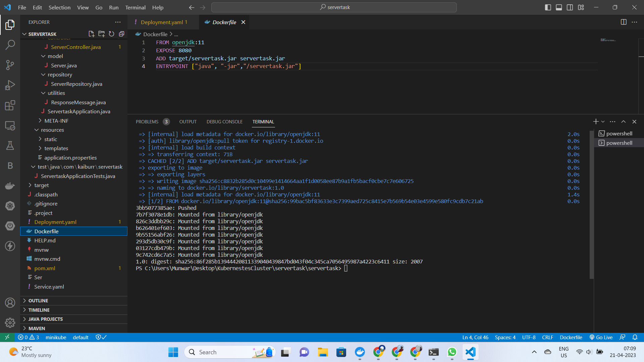Screen dimensions: 644x362
Task: Focus the servertask search box at the top
Action: (334, 7)
